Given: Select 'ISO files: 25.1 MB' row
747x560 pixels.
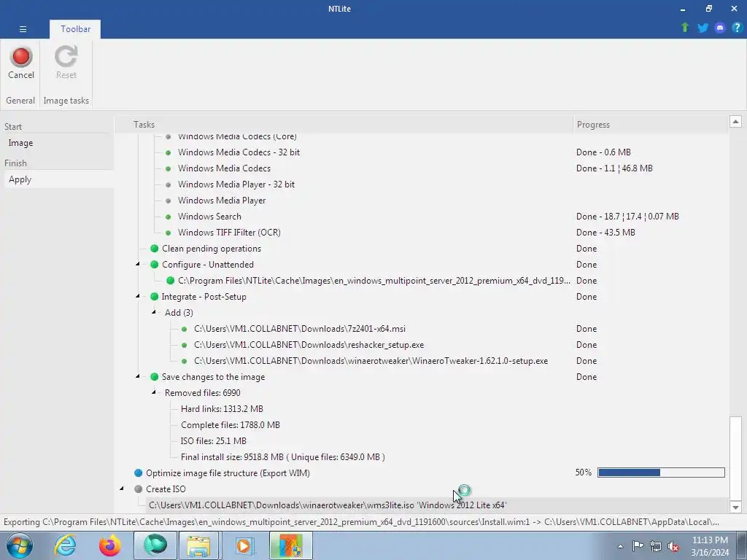Looking at the screenshot, I should (214, 441).
